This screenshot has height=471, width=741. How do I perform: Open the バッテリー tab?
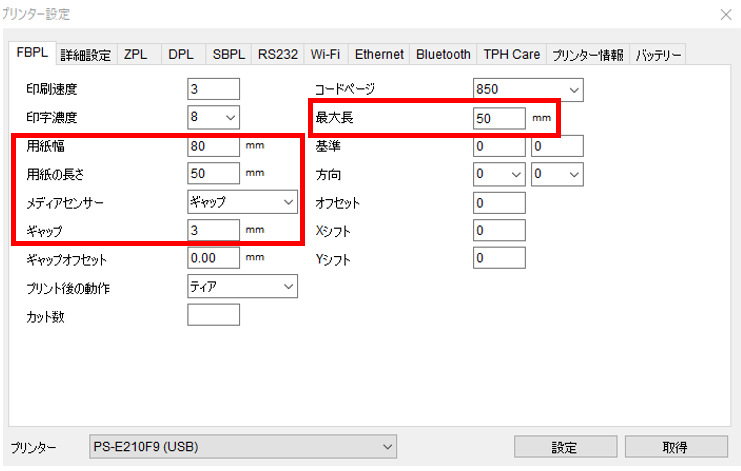click(x=658, y=54)
